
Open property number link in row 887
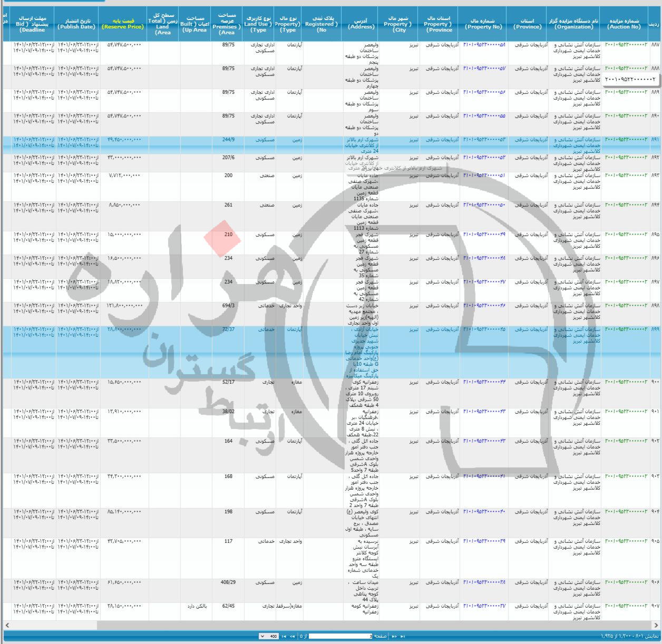click(x=484, y=45)
